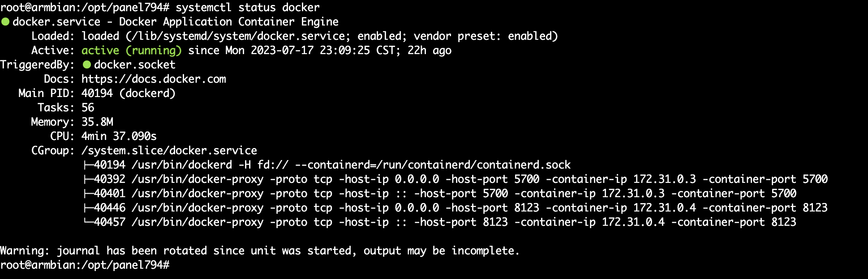
Task: Click the green dot beside docker.socket
Action: 87,65
